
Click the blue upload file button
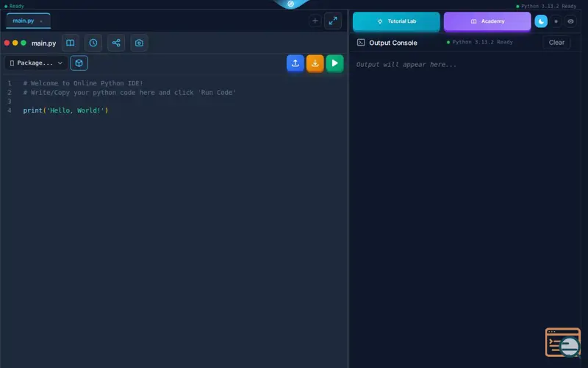pos(295,63)
